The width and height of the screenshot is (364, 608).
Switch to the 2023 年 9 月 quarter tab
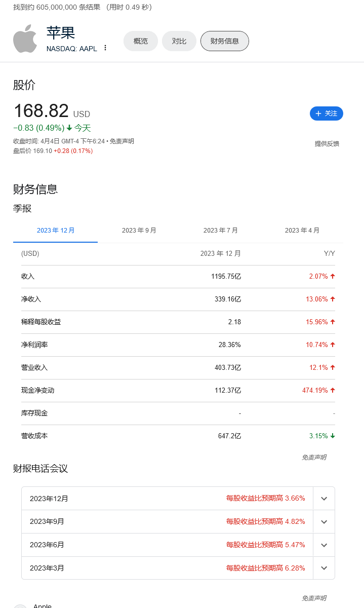pyautogui.click(x=139, y=231)
